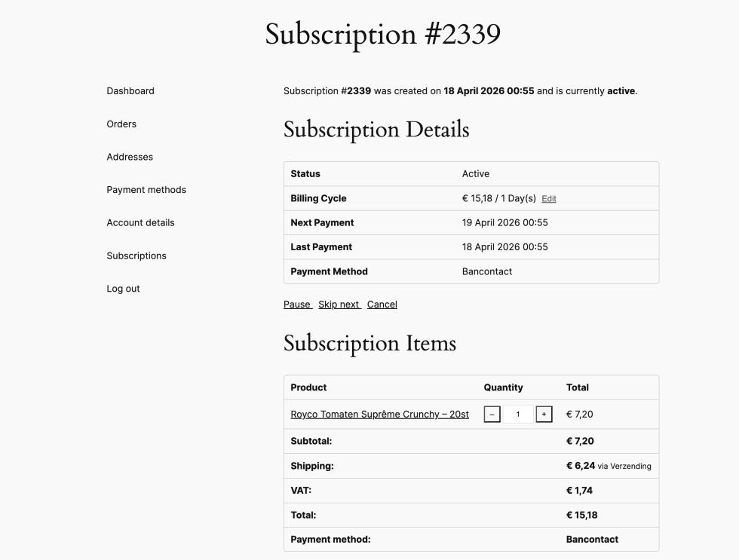Log out of the account
The height and width of the screenshot is (560, 739).
tap(123, 289)
